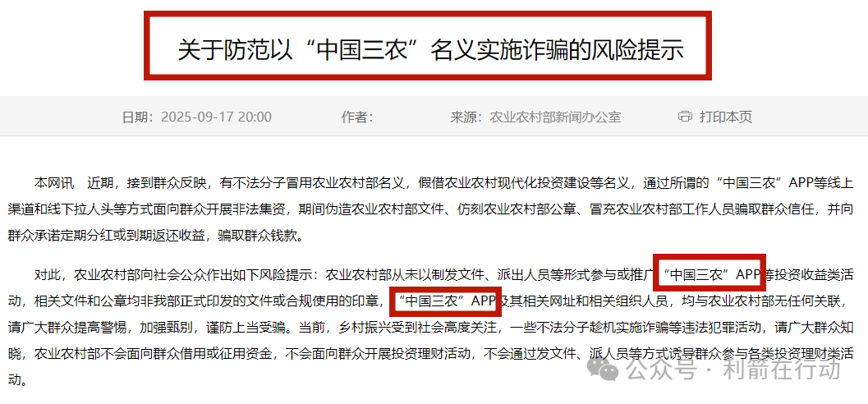Viewport: 868px width, 404px height.
Task: Click the 作者: label
Action: tap(357, 117)
